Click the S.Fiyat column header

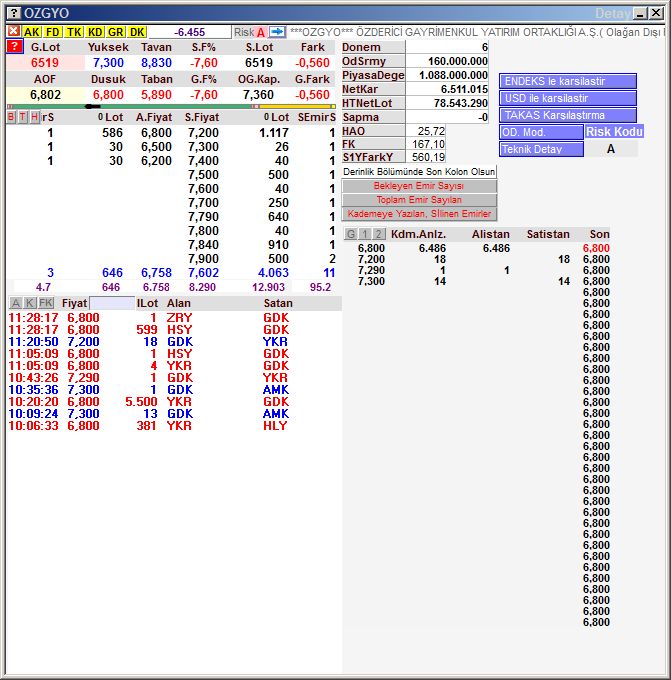point(202,118)
